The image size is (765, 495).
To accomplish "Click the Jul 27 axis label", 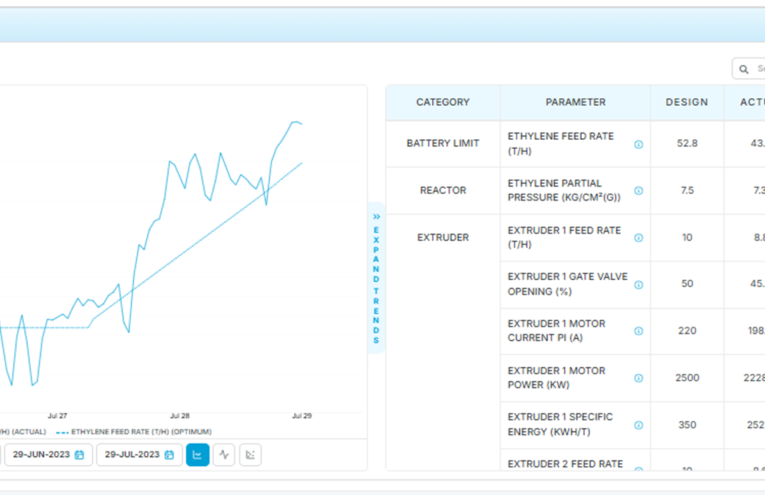I will point(57,416).
